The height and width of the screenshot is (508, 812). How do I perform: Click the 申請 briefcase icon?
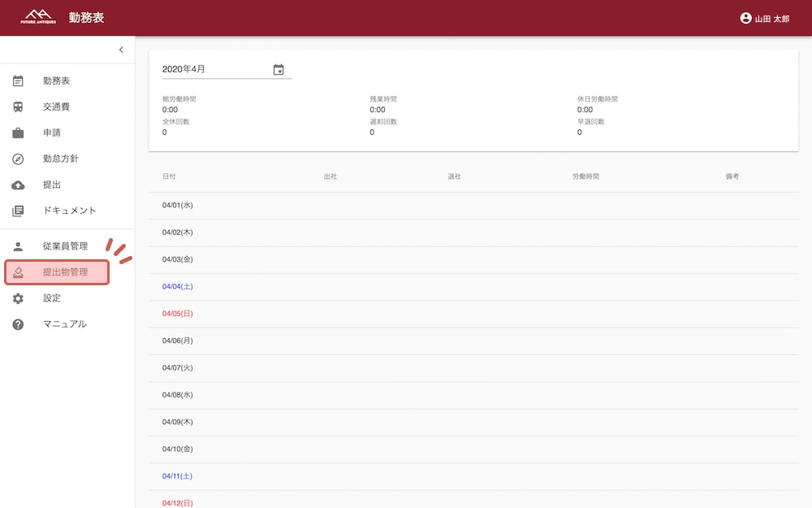coord(18,132)
